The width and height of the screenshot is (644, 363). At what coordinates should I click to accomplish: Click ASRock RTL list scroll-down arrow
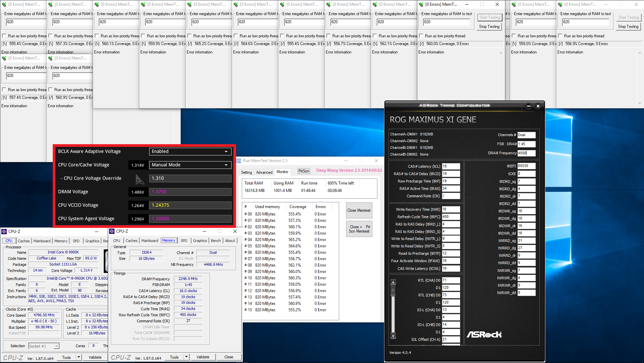[393, 336]
